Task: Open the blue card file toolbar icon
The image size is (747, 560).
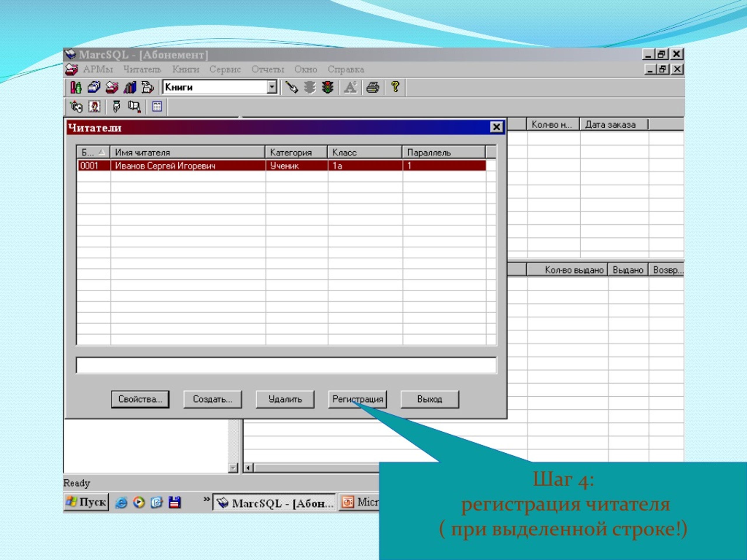Action: point(94,87)
